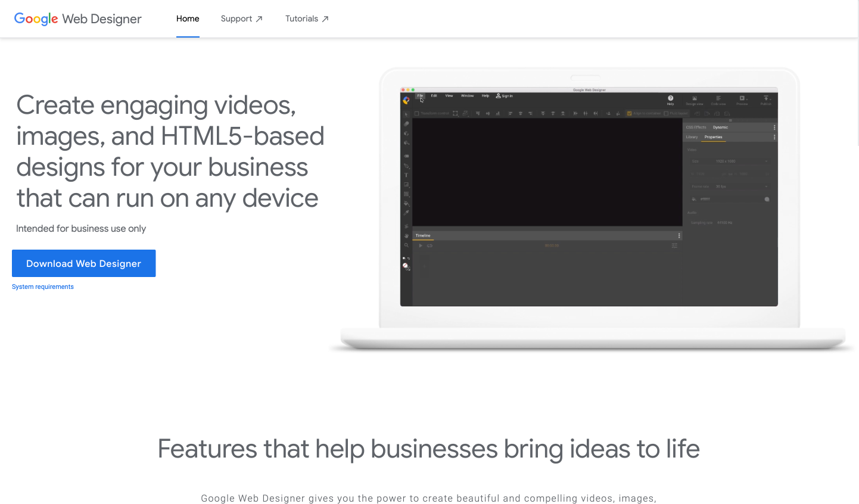Disable the Align to container checkbox

coord(628,113)
